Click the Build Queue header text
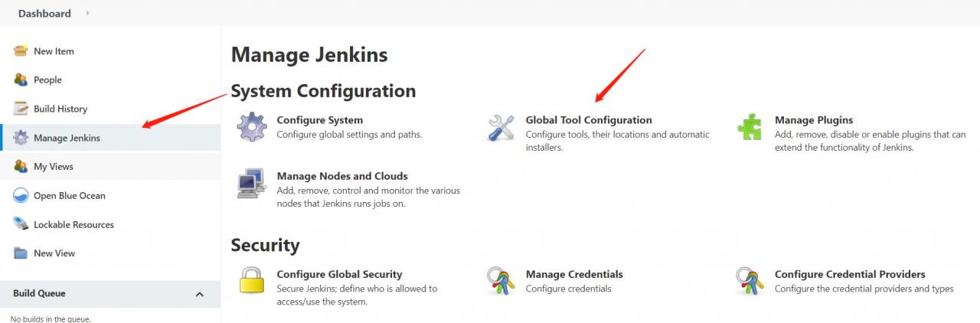Viewport: 980px width, 323px height. (39, 293)
